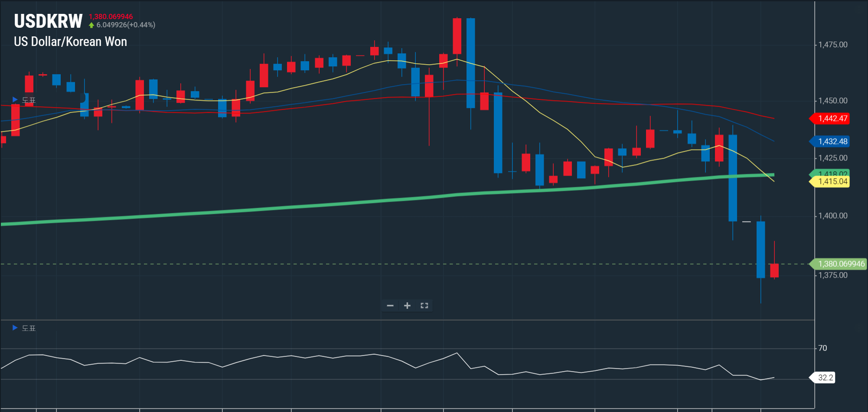The width and height of the screenshot is (868, 412).
Task: Click the blue 1,432.48 moving average label
Action: tap(832, 141)
